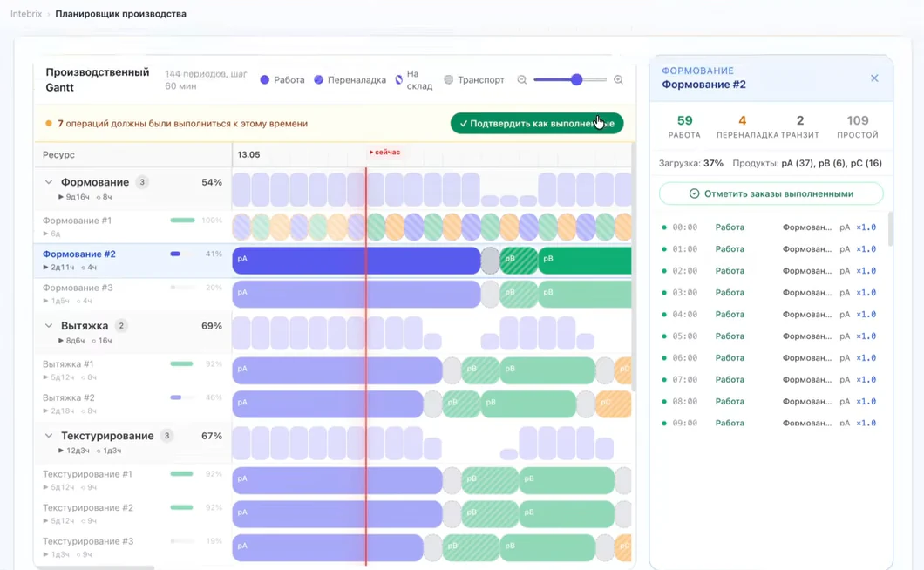
Task: Click the pA bar in Вытяжка #1 row
Action: click(x=337, y=370)
